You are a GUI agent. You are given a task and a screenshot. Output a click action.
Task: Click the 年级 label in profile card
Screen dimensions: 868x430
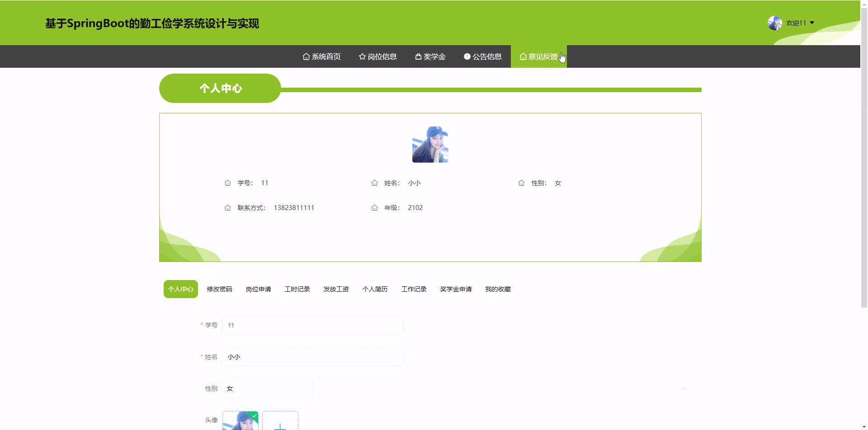click(x=392, y=208)
